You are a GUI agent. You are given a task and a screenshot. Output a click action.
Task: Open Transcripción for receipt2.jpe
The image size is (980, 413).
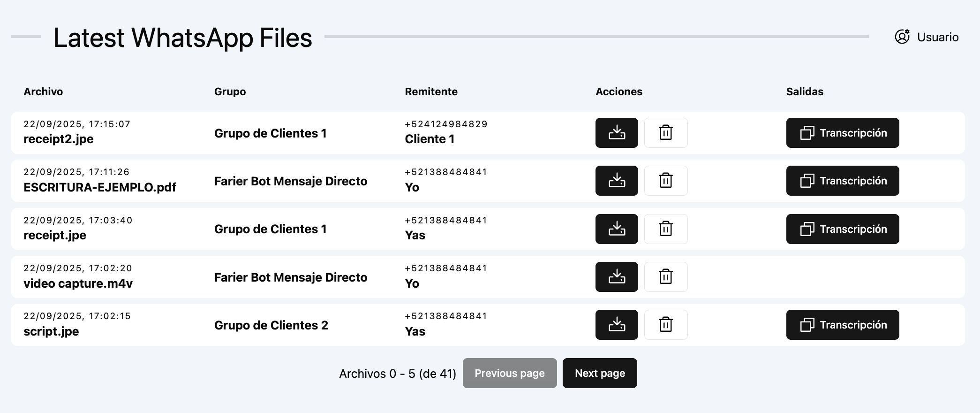[842, 133]
